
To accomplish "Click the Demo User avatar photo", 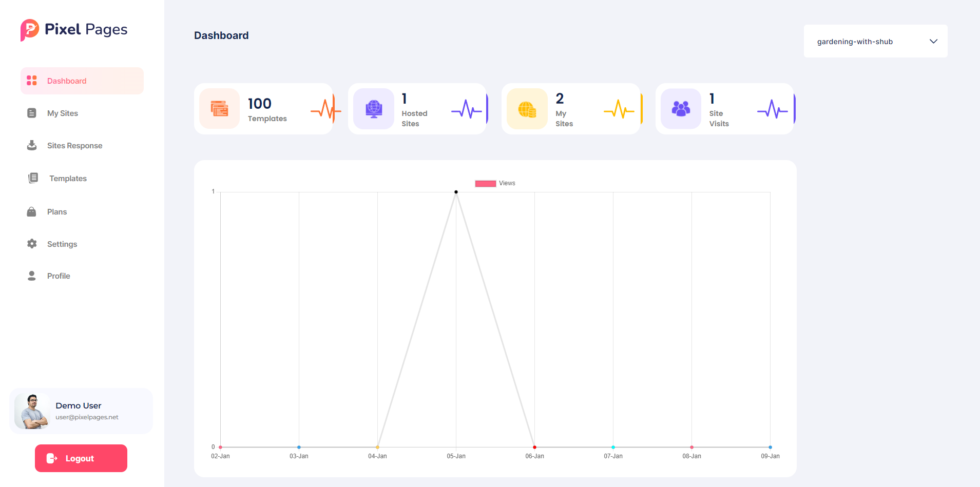I will [x=32, y=411].
